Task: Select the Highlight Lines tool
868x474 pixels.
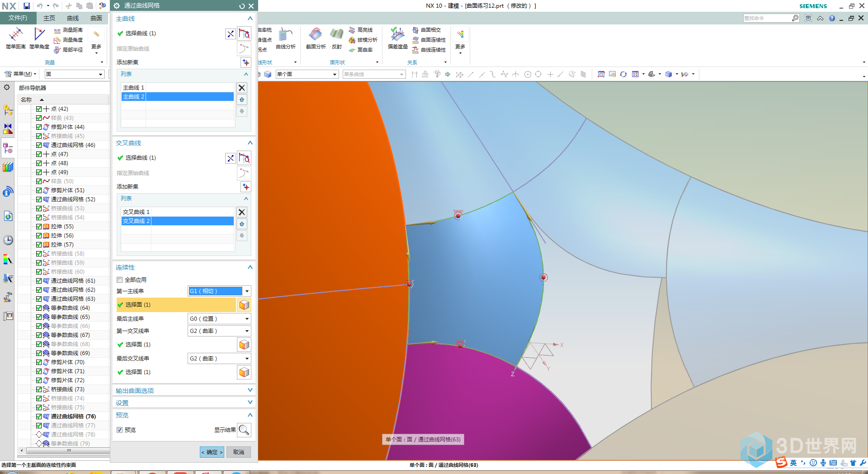Action: pyautogui.click(x=361, y=30)
